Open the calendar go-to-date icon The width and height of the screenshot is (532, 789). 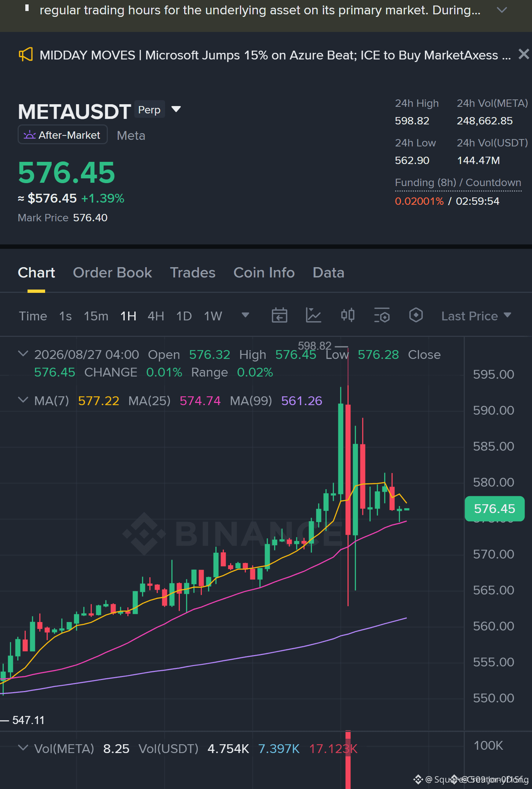279,315
